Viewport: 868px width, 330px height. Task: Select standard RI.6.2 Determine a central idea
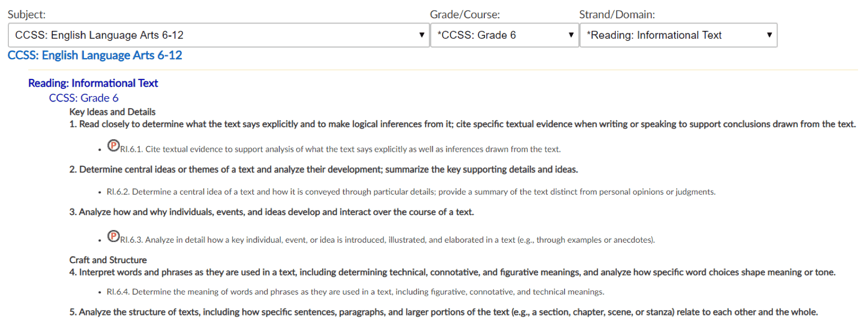click(411, 192)
